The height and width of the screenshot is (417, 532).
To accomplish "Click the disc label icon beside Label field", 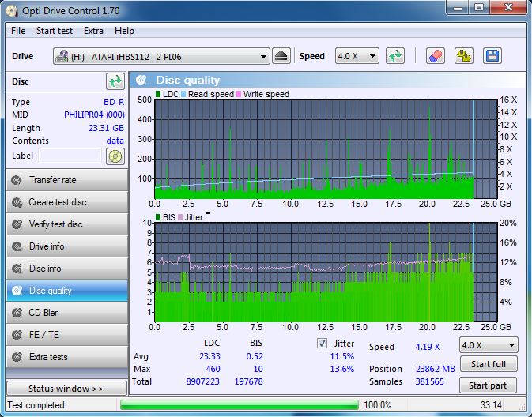I will pos(115,156).
